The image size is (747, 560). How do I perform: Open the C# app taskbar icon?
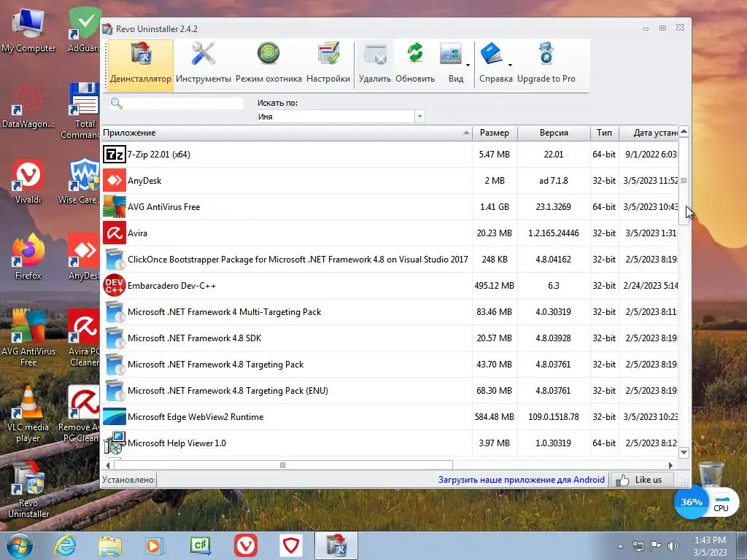201,545
